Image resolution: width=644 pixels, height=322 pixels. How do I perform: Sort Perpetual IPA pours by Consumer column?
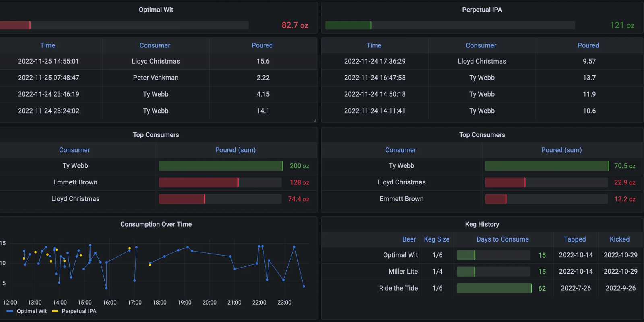(481, 45)
